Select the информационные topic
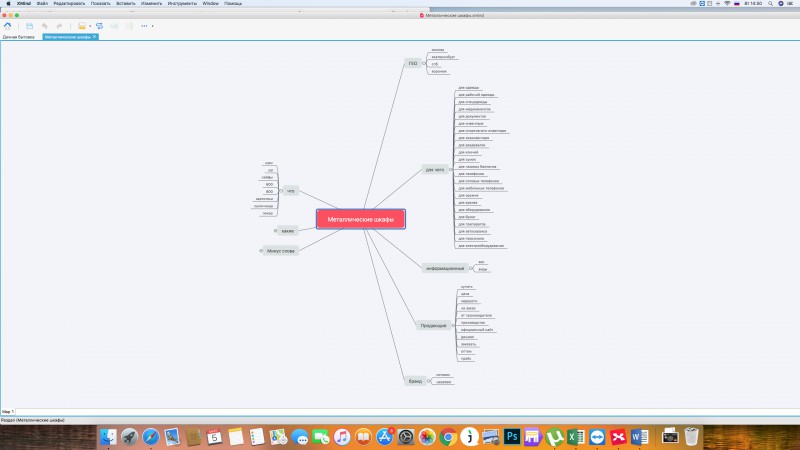The width and height of the screenshot is (800, 450). point(445,268)
